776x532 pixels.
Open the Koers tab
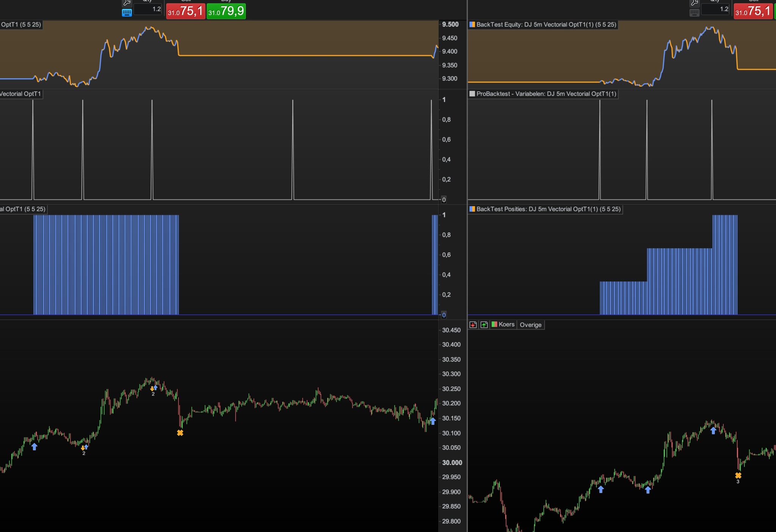(506, 325)
